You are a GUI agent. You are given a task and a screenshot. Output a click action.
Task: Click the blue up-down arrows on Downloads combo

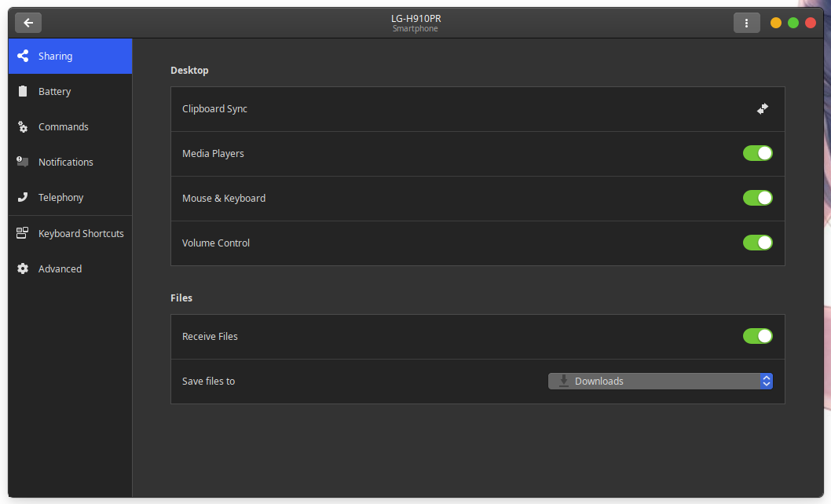(767, 381)
